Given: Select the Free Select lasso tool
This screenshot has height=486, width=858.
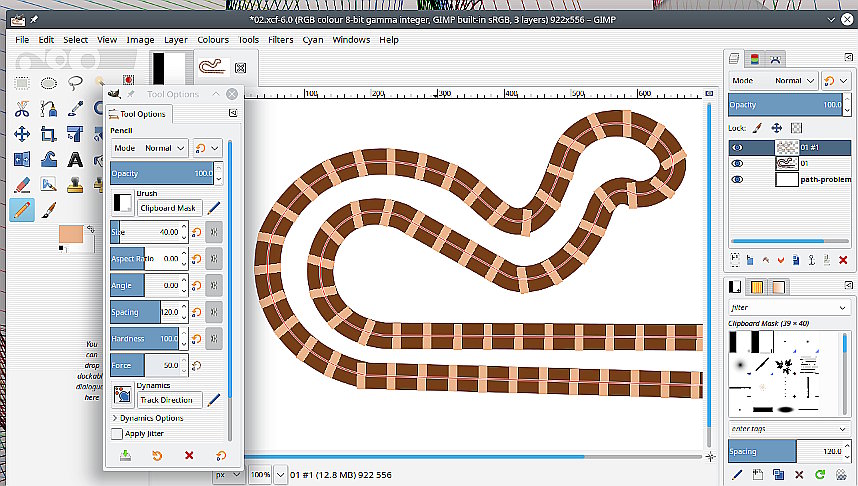Looking at the screenshot, I should click(74, 83).
